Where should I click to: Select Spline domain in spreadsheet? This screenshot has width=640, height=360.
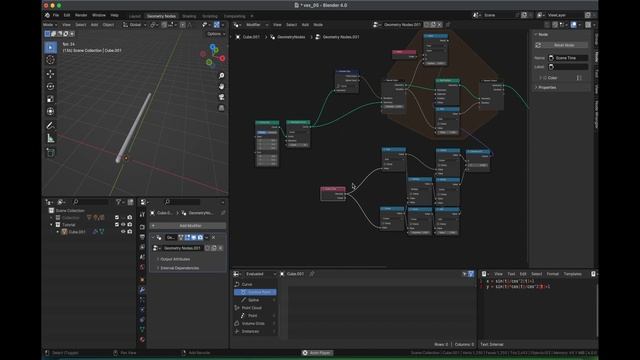253,300
